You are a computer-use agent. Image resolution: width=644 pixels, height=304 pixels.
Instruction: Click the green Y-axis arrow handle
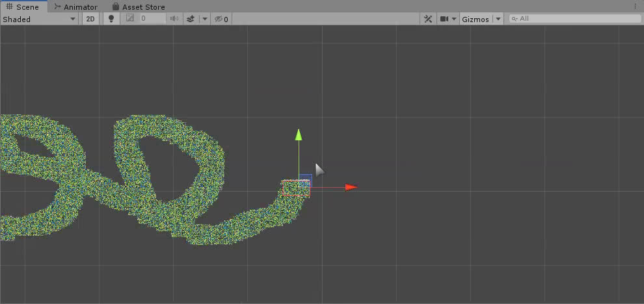(x=299, y=135)
